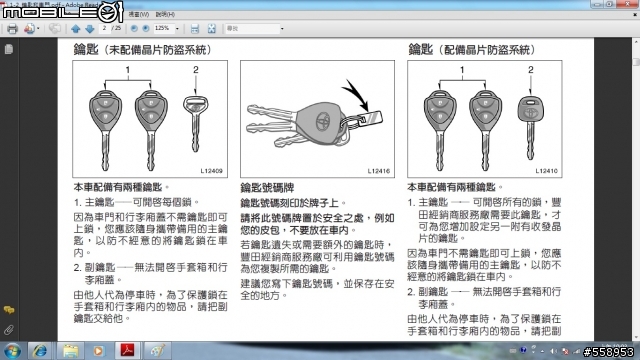Go to next page with blue down arrow
Viewport: 640px width, 360px height.
tap(90, 29)
